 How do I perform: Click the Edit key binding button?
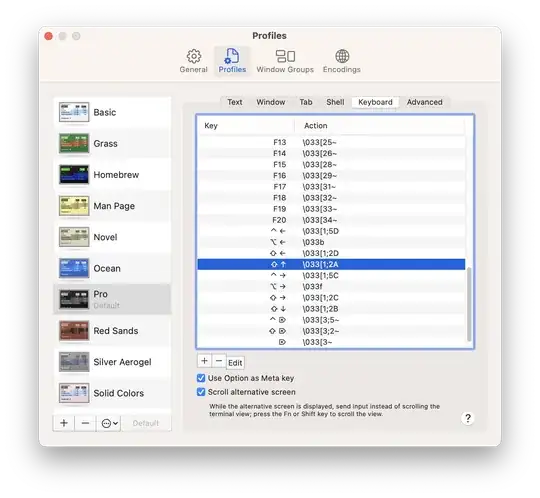235,363
